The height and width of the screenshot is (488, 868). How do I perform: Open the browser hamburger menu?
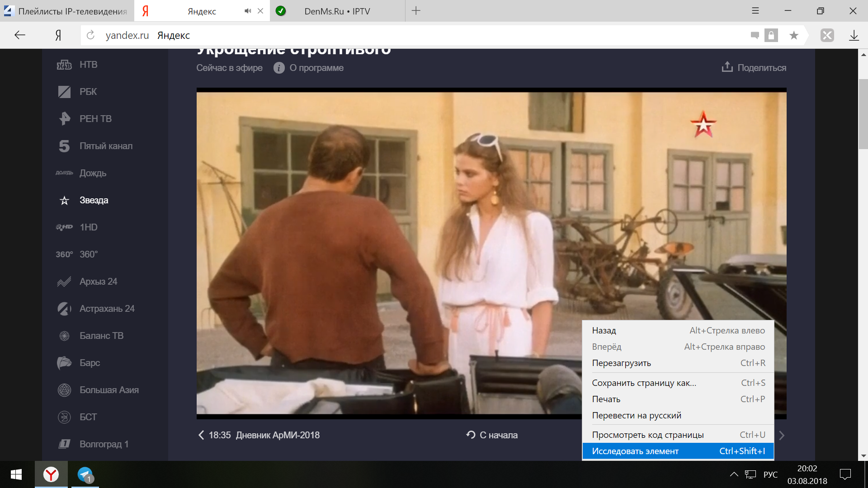coord(755,11)
